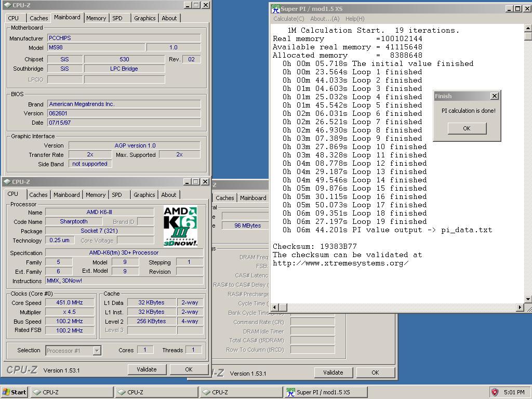This screenshot has height=399, width=532.
Task: Open third CPU-Z taskbar button
Action: 241,392
